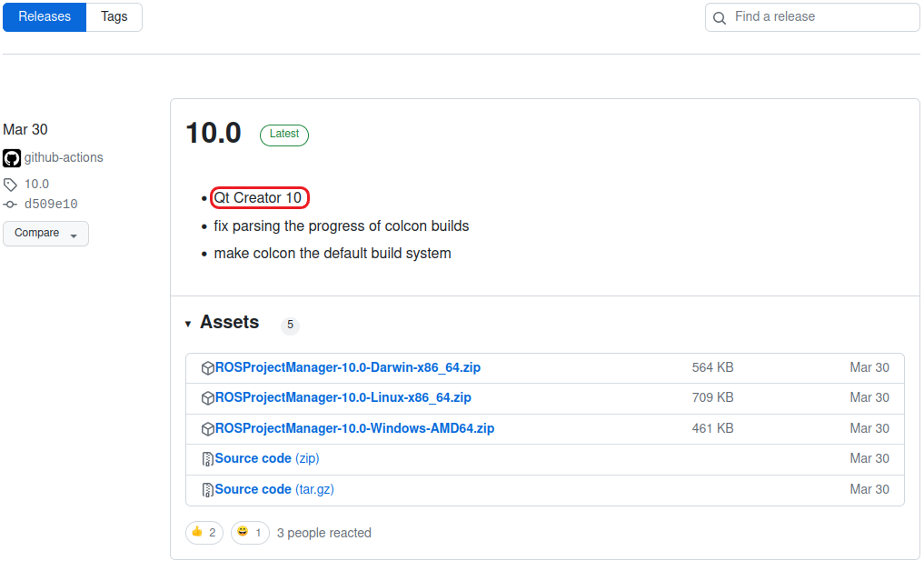Click file-zip icon for Source code (tar.gz)
This screenshot has width=924, height=561.
point(207,489)
